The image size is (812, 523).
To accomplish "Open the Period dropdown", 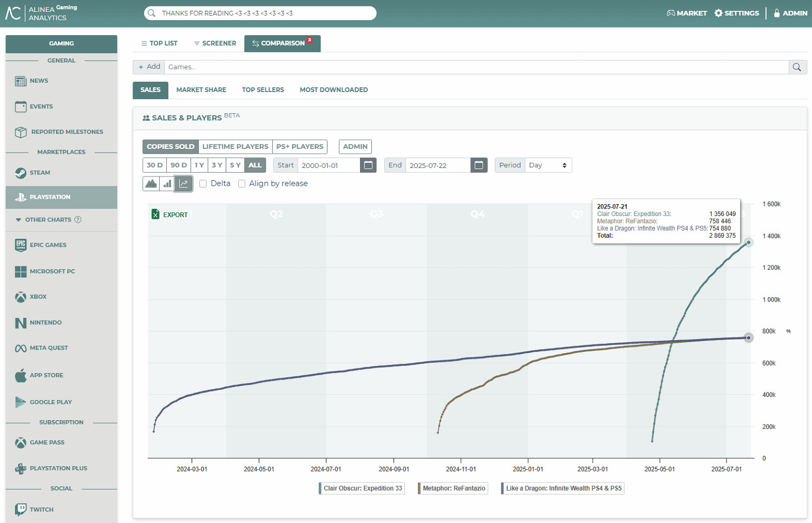I will [548, 165].
